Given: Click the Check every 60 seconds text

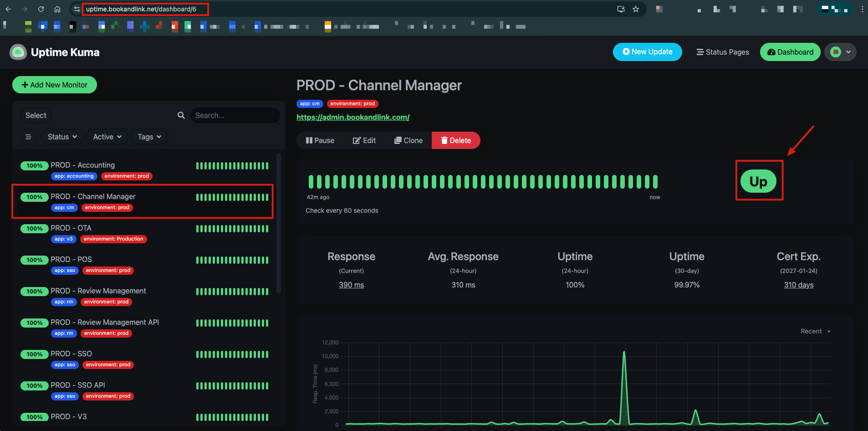Looking at the screenshot, I should pyautogui.click(x=342, y=210).
